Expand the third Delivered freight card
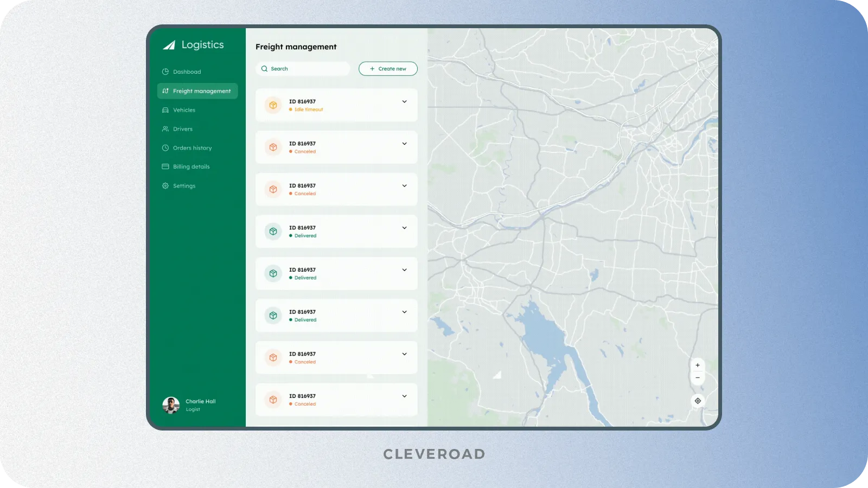868x488 pixels. coord(404,312)
